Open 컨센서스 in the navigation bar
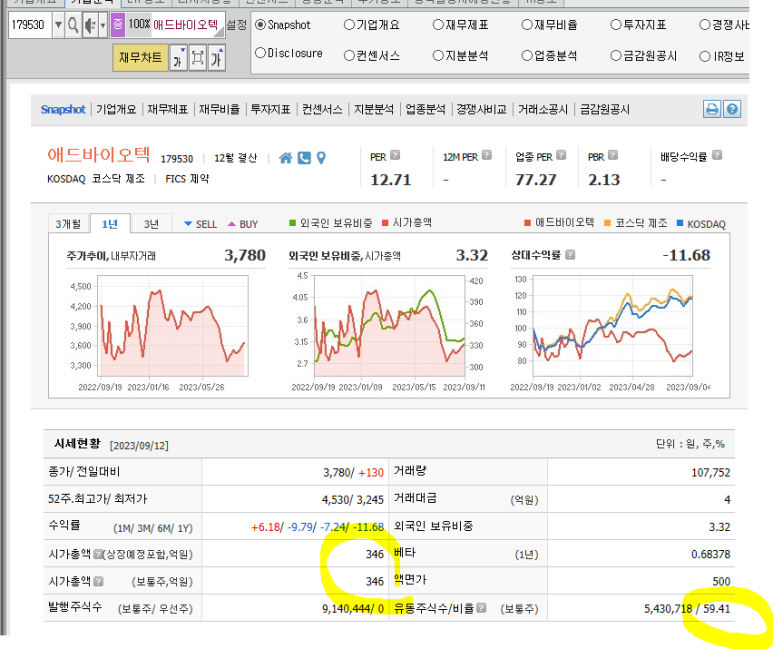The height and width of the screenshot is (649, 773). coord(322,109)
